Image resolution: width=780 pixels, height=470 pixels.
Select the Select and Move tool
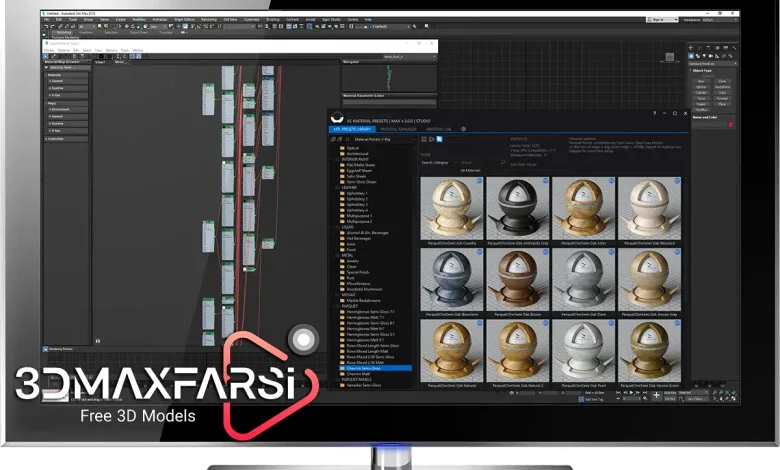tap(126, 26)
